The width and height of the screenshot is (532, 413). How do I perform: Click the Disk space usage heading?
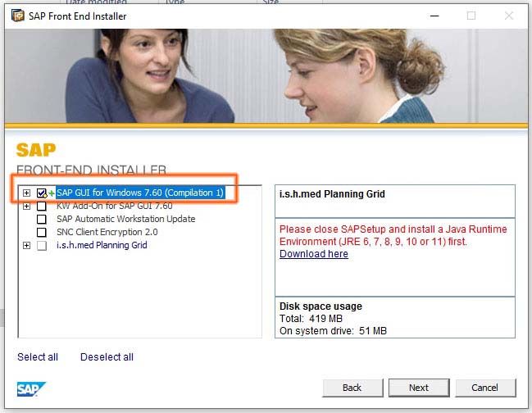[321, 306]
